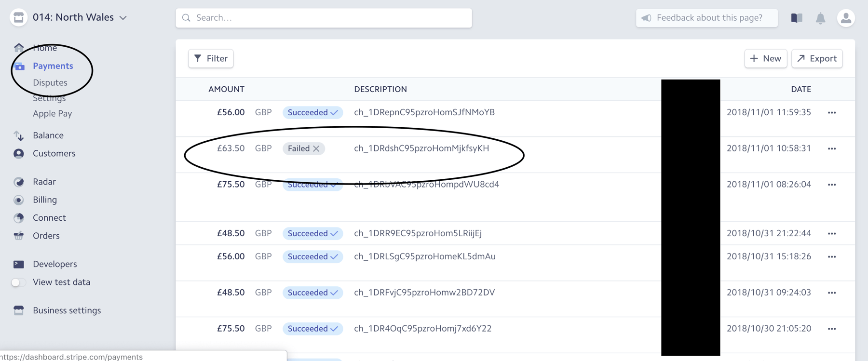Open Business settings

click(x=67, y=310)
